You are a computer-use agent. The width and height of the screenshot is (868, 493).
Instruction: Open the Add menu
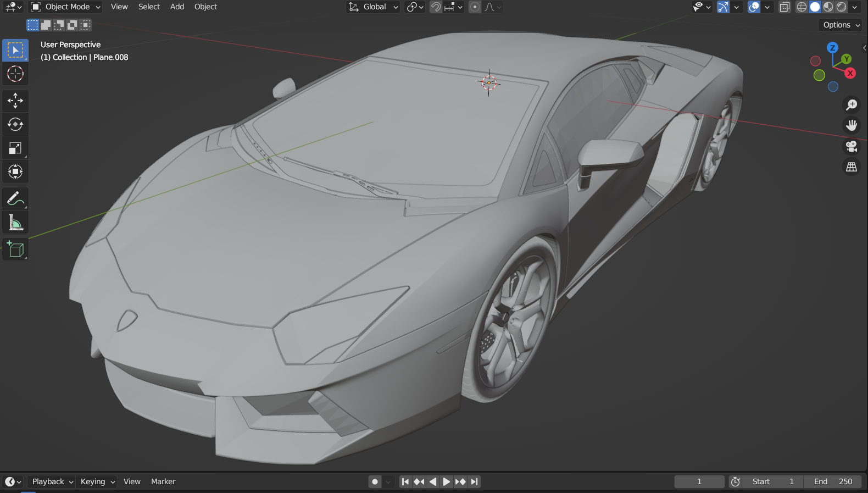pyautogui.click(x=177, y=7)
